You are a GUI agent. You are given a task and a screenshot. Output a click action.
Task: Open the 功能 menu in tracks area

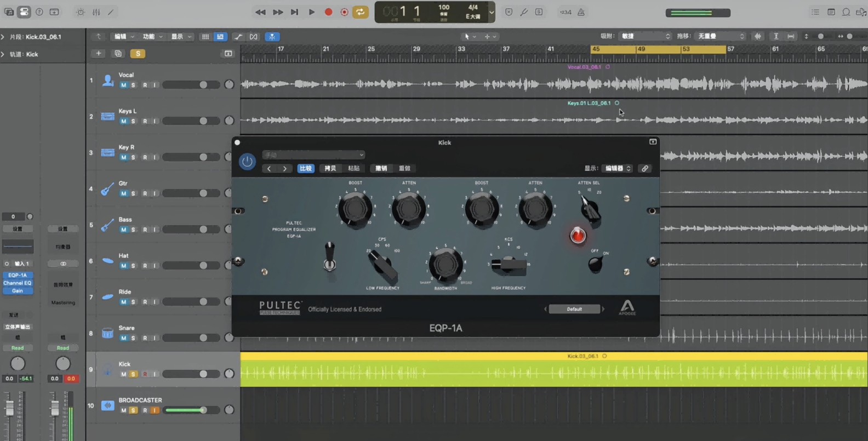click(153, 37)
